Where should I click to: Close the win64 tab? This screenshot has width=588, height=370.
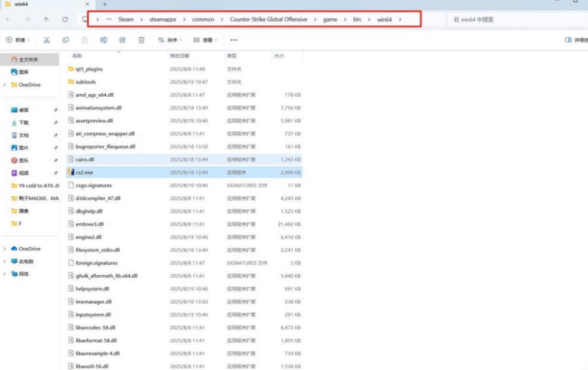coord(88,4)
